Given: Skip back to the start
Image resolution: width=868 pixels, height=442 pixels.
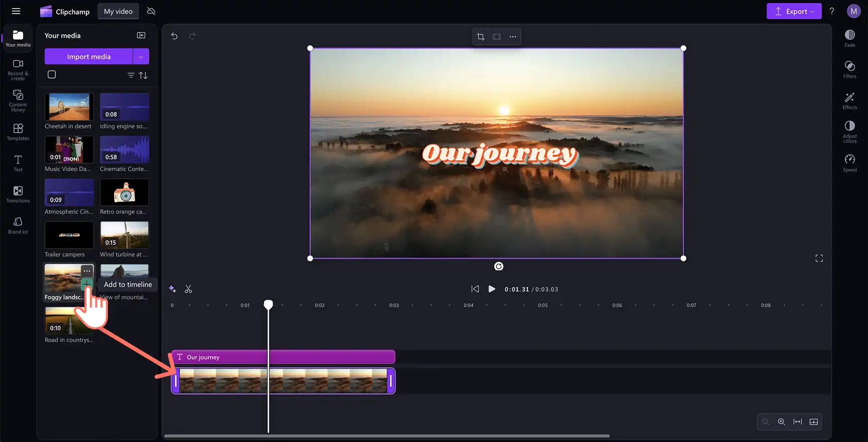Looking at the screenshot, I should pos(475,289).
